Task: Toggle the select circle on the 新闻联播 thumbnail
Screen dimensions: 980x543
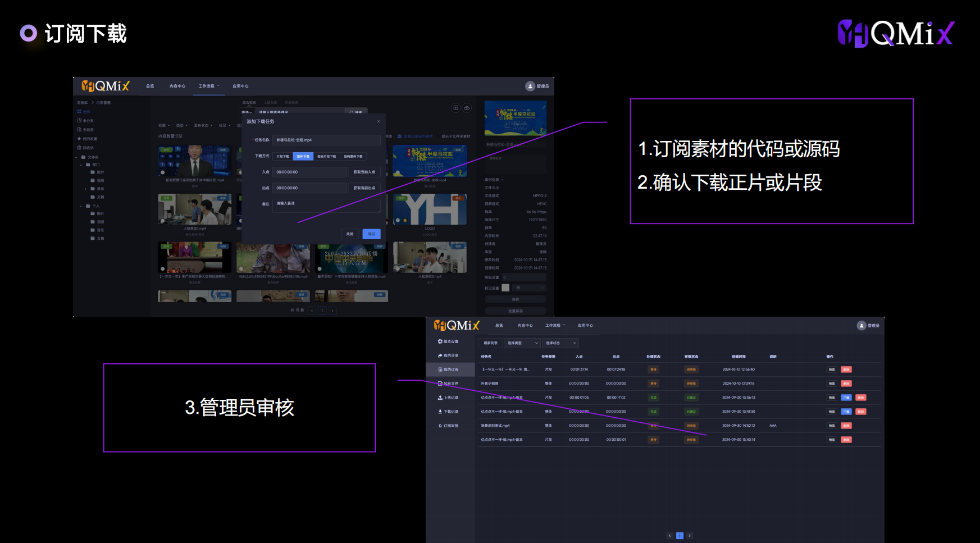Action: click(163, 172)
